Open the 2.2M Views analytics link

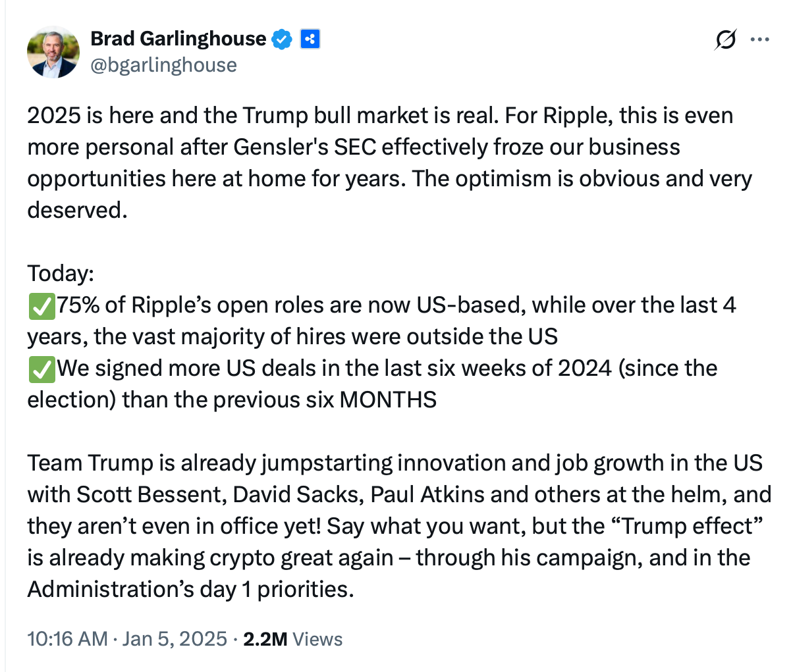[x=292, y=638]
